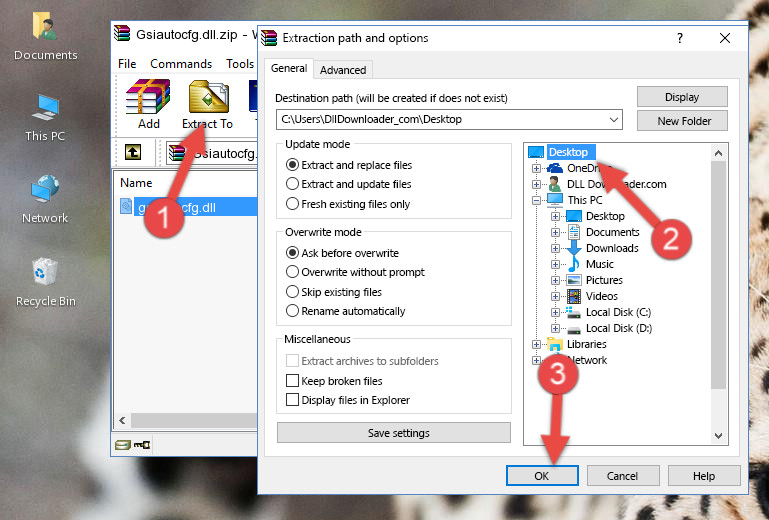This screenshot has width=769, height=520.
Task: Select This PC icon in folder tree
Action: point(555,200)
